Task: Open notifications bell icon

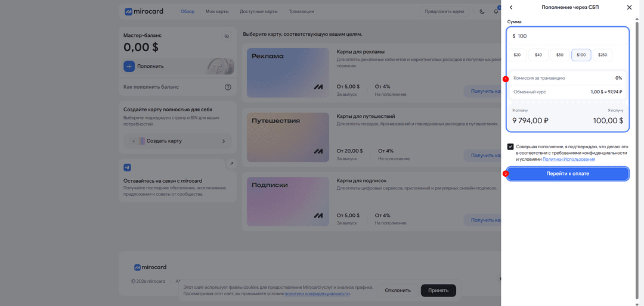Action: click(x=496, y=11)
